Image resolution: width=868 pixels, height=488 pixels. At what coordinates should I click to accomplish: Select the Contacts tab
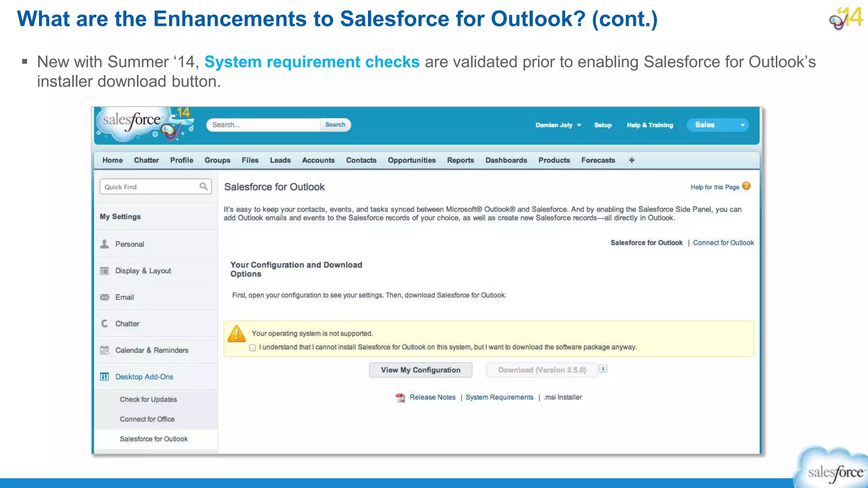361,160
